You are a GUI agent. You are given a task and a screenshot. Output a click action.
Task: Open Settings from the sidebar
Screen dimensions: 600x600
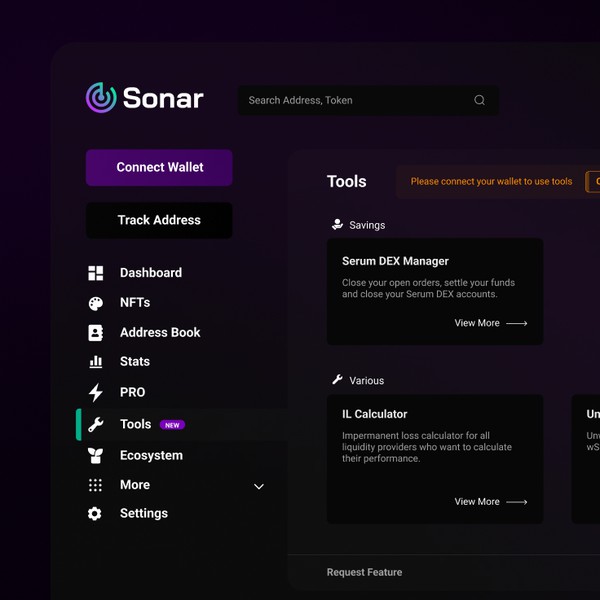click(x=144, y=514)
